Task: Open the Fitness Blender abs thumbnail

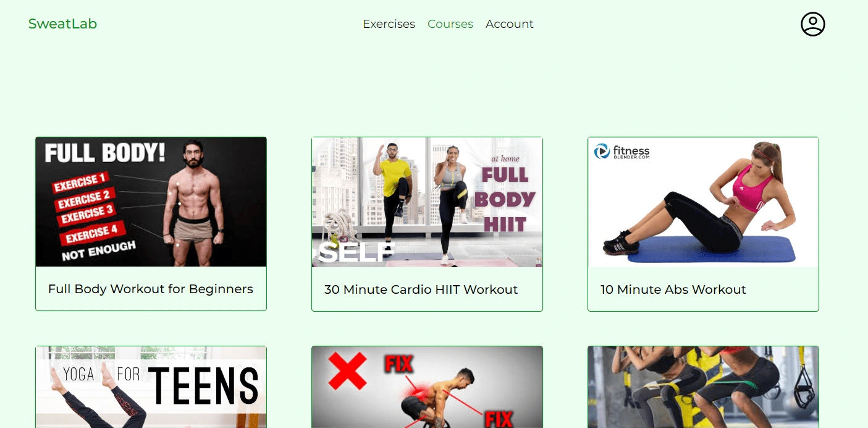Action: click(703, 202)
